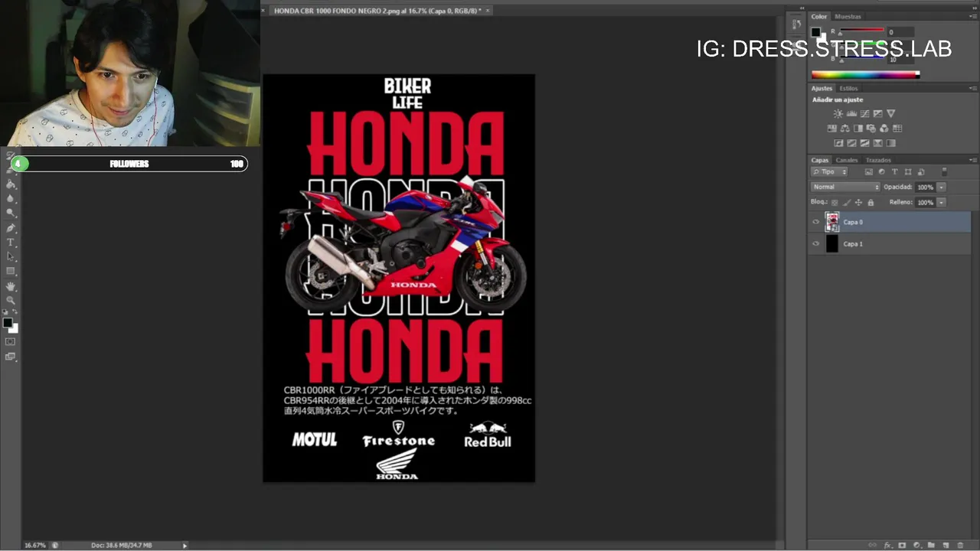The image size is (980, 551).
Task: Add a layer mask
Action: [902, 545]
